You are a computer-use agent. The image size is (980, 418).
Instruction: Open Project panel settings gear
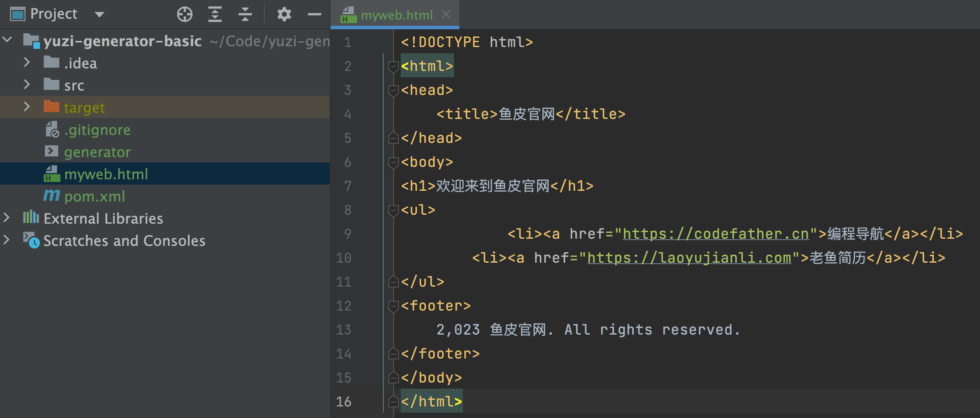284,14
